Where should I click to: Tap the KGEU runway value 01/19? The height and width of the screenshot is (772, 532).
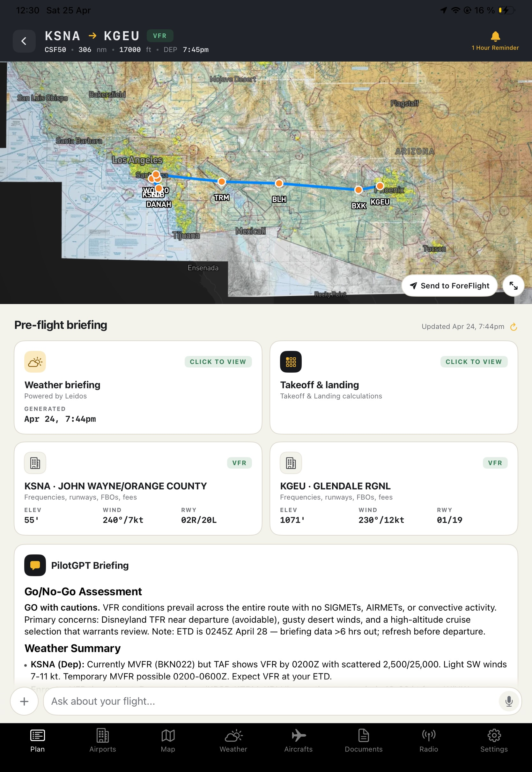pyautogui.click(x=450, y=520)
